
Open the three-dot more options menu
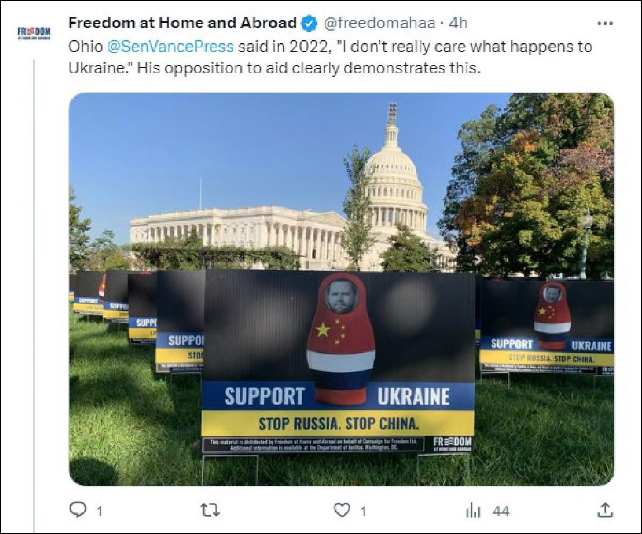605,23
